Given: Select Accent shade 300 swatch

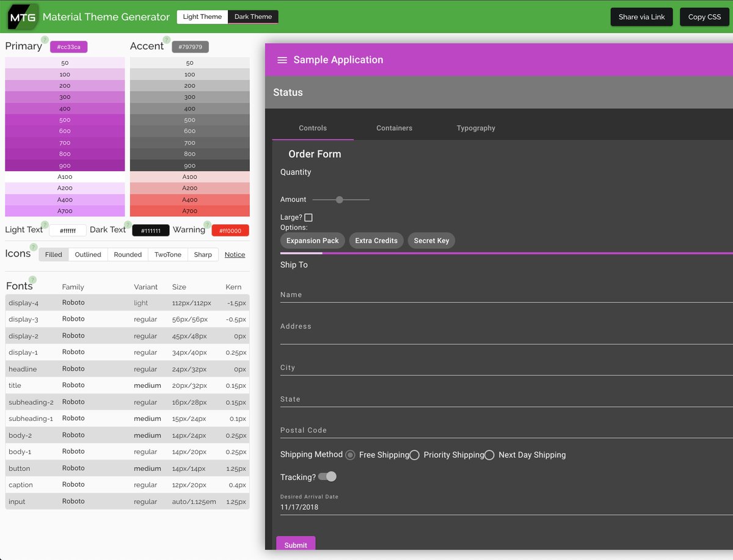Looking at the screenshot, I should point(190,97).
